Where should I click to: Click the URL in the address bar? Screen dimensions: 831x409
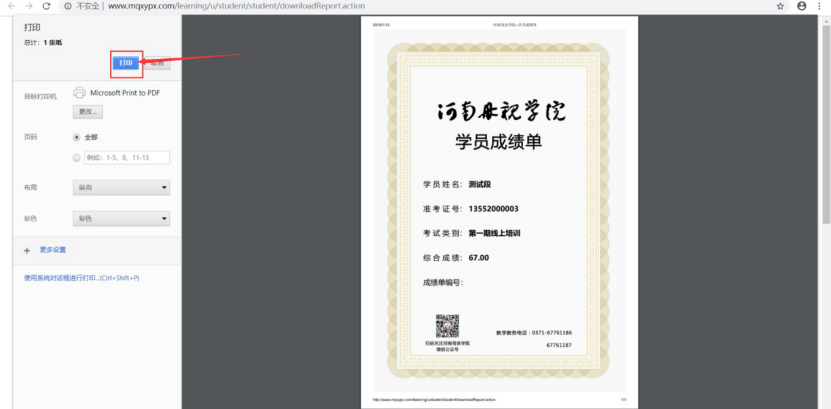(x=236, y=6)
